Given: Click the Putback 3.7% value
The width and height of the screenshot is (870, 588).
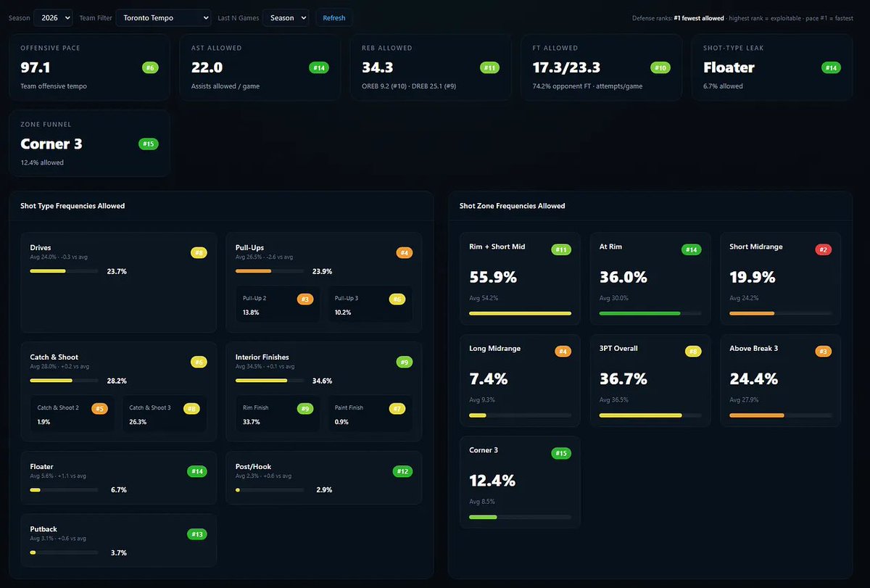Looking at the screenshot, I should 119,553.
